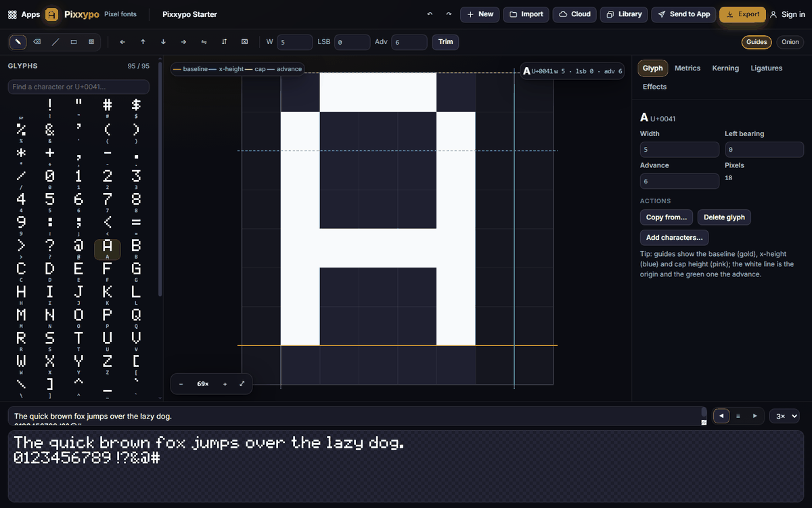Image resolution: width=812 pixels, height=508 pixels.
Task: Switch to the Kerning tab
Action: [x=725, y=68]
